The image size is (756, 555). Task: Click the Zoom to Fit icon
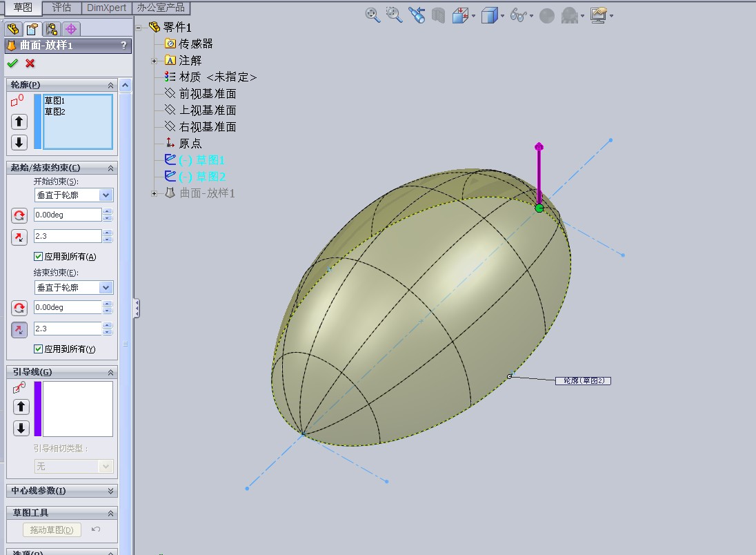coord(372,15)
